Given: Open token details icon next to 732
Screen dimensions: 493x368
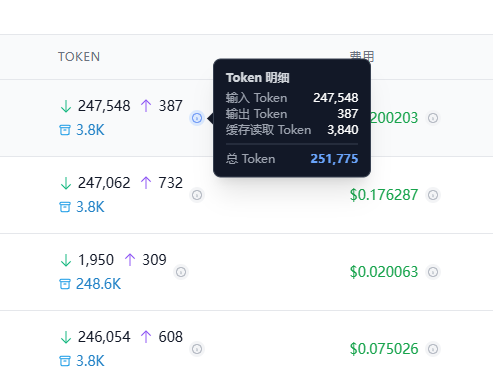Looking at the screenshot, I should point(197,195).
